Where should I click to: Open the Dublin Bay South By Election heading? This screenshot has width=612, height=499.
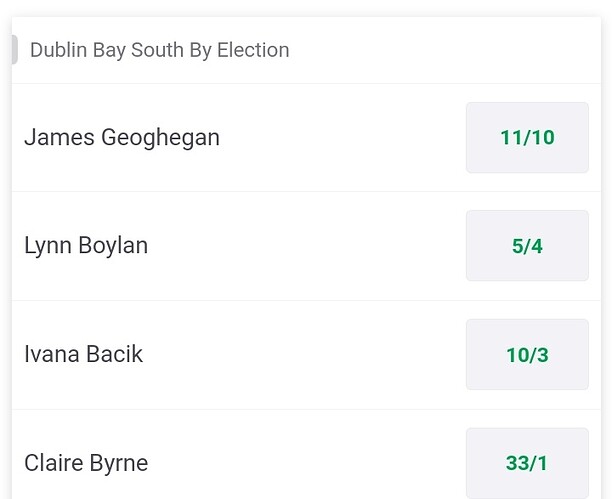tap(160, 50)
